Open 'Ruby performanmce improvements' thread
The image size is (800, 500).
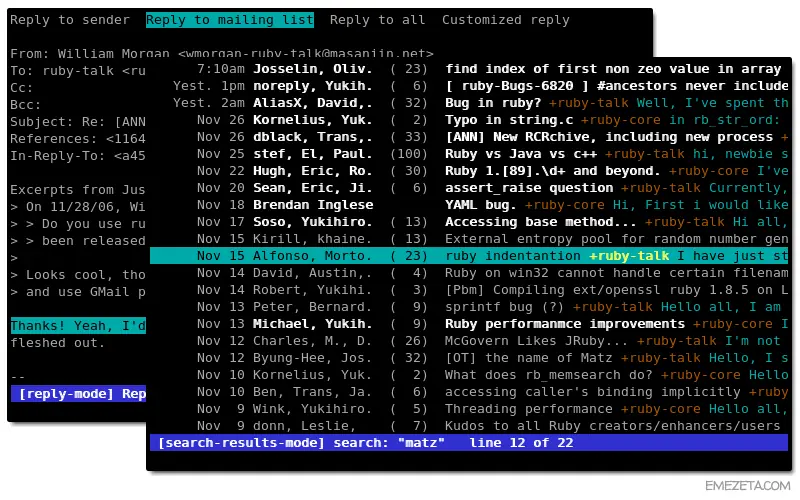469,324
